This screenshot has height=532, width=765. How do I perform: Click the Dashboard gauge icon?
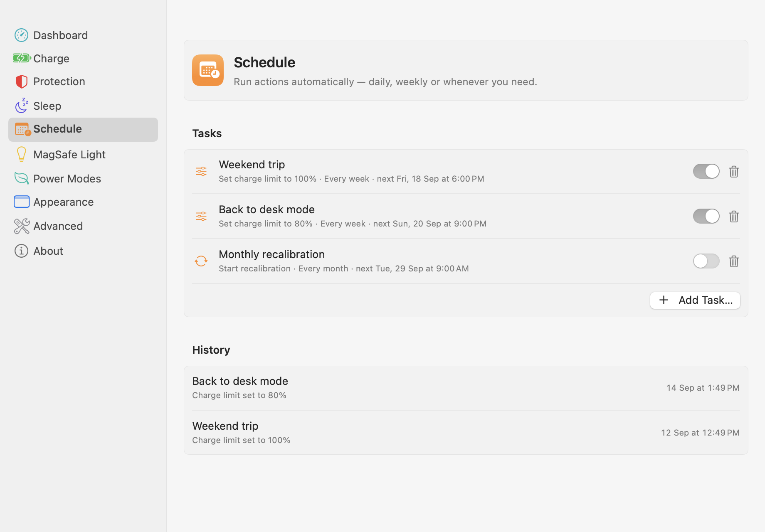21,35
